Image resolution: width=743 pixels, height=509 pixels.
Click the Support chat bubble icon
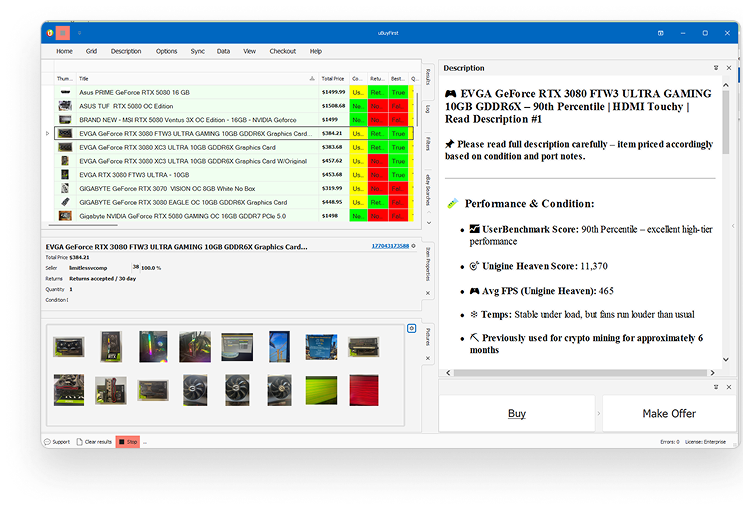(x=47, y=442)
